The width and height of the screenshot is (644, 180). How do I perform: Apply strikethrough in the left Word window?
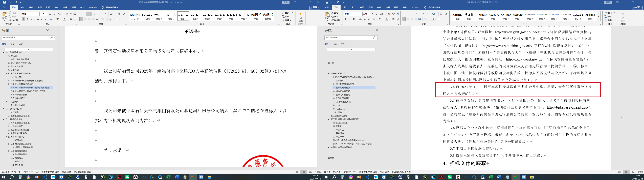[x=38, y=19]
